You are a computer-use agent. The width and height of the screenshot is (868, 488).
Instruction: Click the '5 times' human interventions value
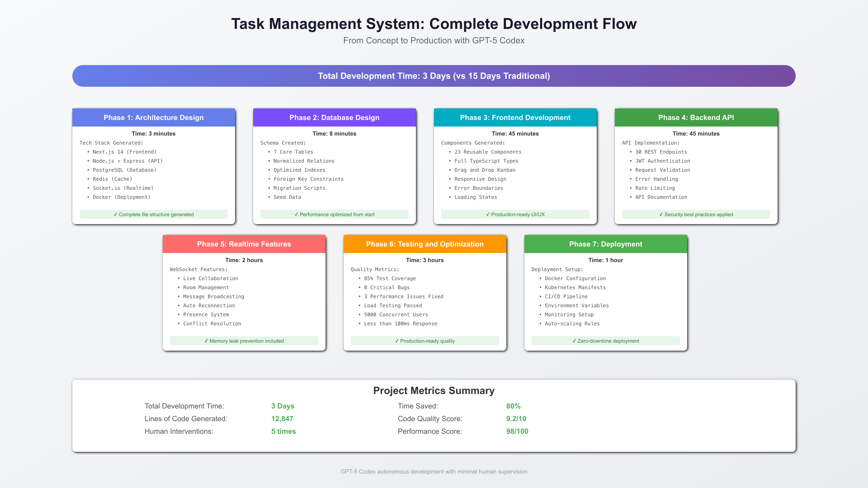pos(284,431)
